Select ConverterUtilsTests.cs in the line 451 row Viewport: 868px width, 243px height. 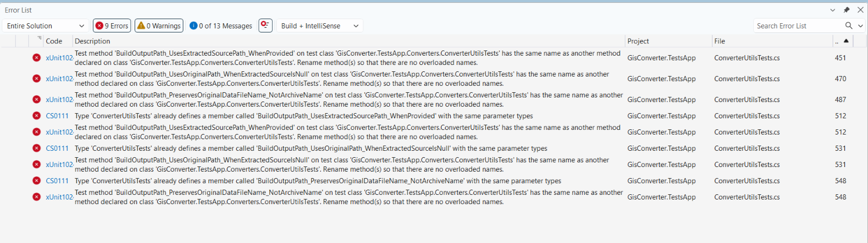[747, 58]
